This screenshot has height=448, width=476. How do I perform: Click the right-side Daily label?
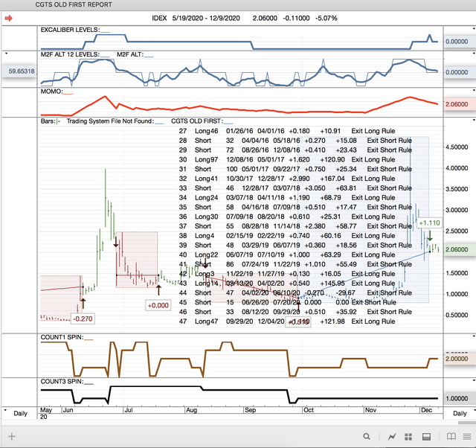[x=460, y=413]
